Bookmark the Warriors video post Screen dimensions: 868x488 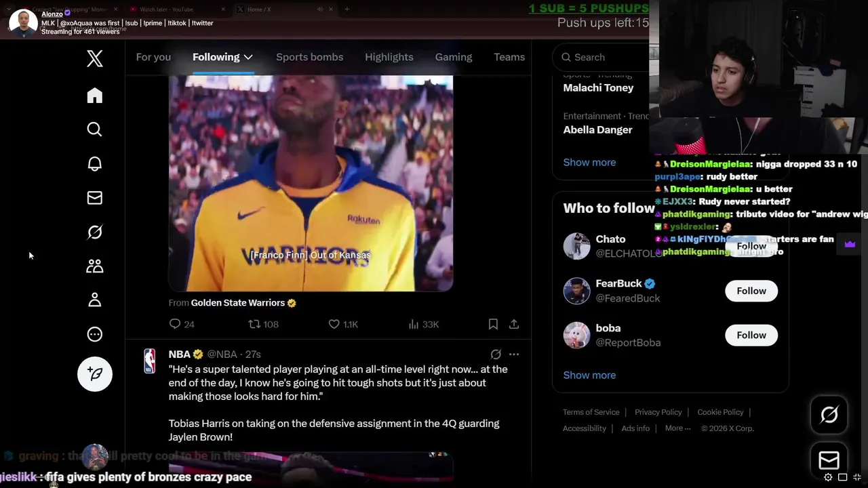tap(493, 324)
